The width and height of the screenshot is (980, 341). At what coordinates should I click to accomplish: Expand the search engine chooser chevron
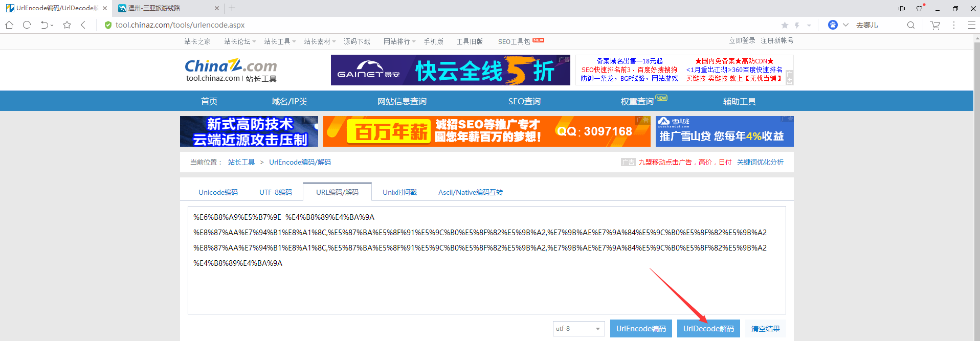tap(845, 25)
